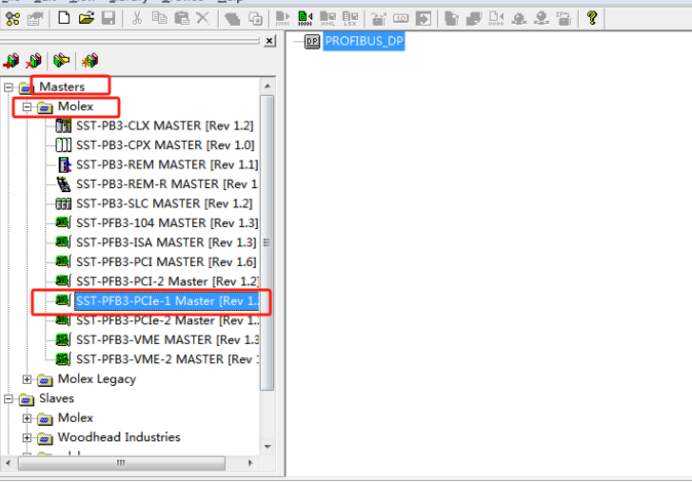Select SST-PFB3-ISA MASTER [Rev 1.3]
The image size is (692, 482).
pyautogui.click(x=166, y=242)
